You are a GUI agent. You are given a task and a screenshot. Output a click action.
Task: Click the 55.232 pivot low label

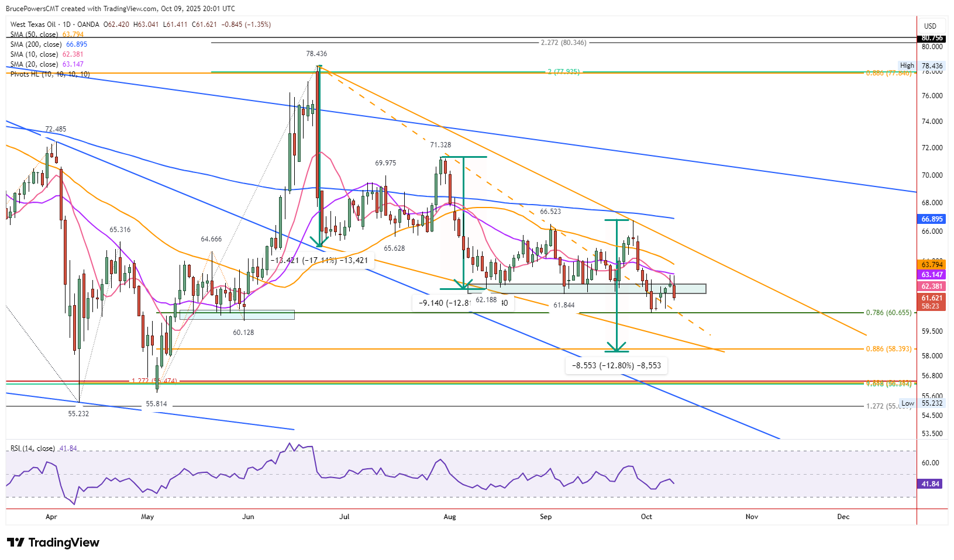[78, 414]
